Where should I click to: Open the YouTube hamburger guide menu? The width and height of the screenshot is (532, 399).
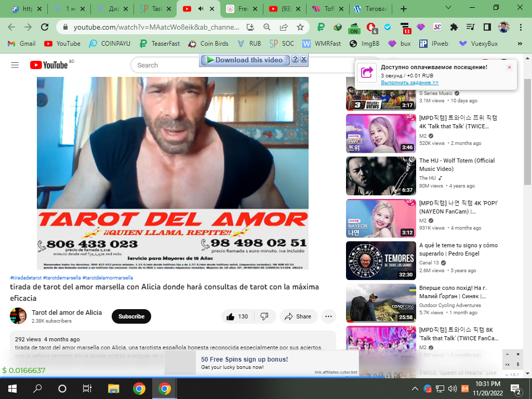tap(15, 65)
